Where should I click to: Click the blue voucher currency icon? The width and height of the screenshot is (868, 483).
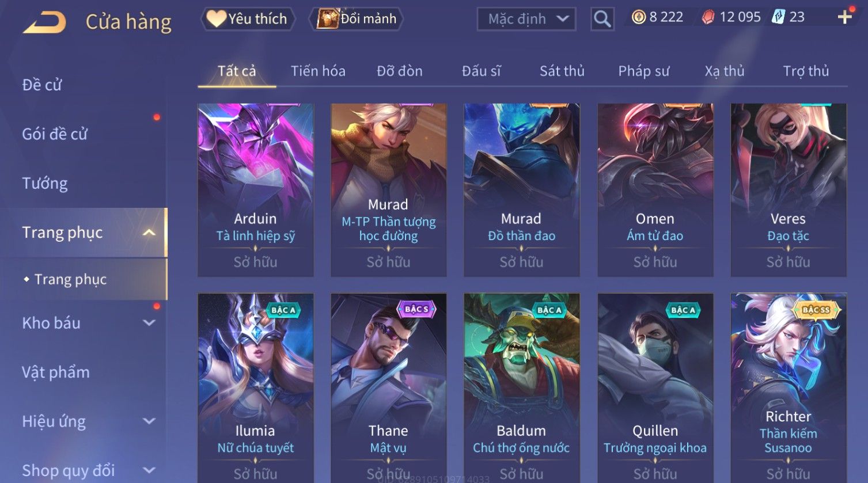(x=778, y=17)
